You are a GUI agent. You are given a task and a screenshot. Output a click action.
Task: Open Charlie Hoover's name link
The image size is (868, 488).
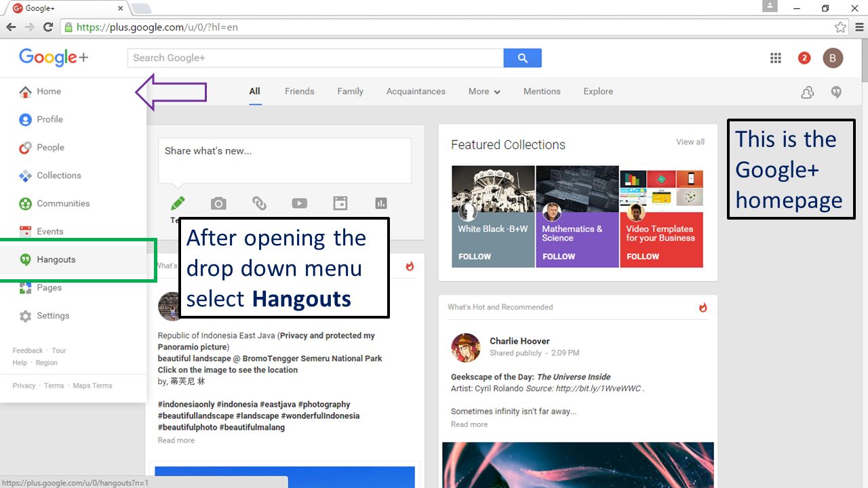[x=519, y=341]
